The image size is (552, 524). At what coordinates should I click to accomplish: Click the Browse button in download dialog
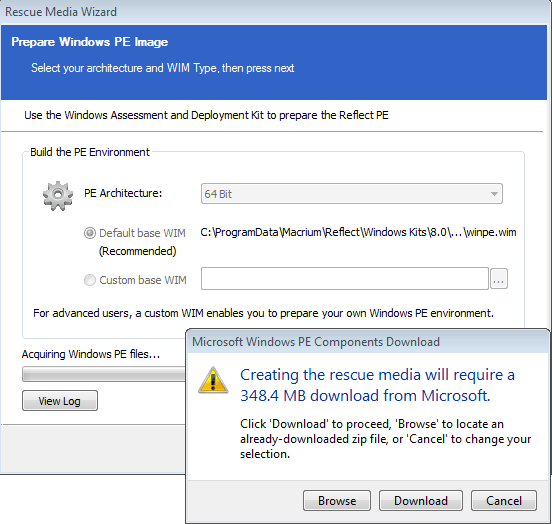337,500
